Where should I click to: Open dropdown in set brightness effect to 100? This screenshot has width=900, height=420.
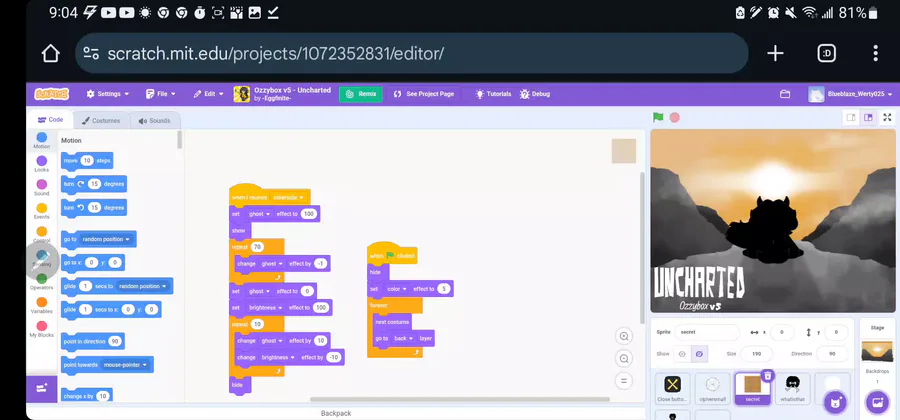265,308
